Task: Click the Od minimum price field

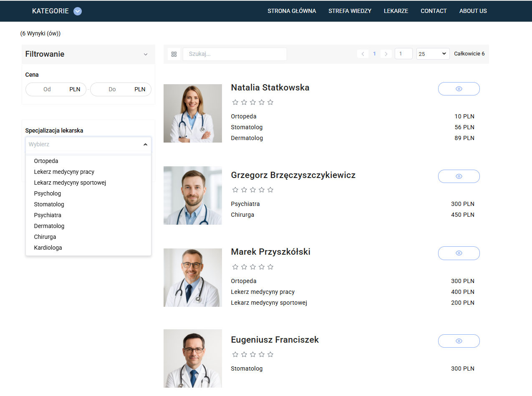Action: (x=47, y=89)
